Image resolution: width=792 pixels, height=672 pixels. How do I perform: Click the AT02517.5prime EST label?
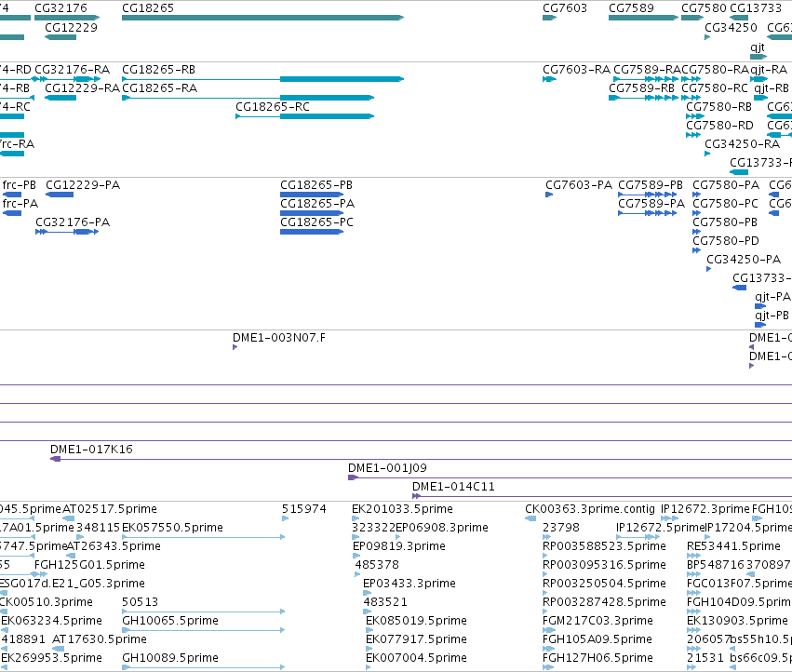pyautogui.click(x=110, y=509)
